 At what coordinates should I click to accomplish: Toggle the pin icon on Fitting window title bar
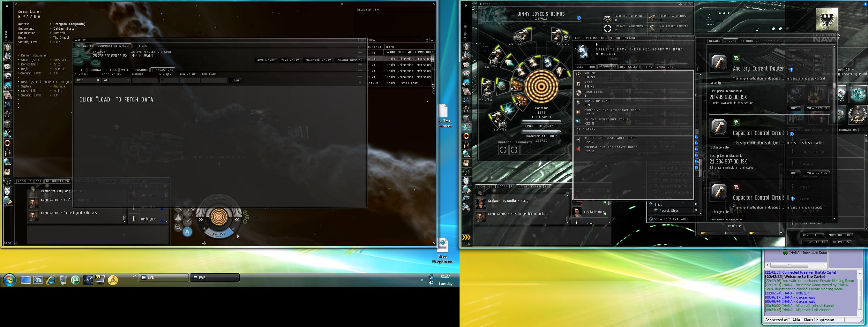pos(680,4)
